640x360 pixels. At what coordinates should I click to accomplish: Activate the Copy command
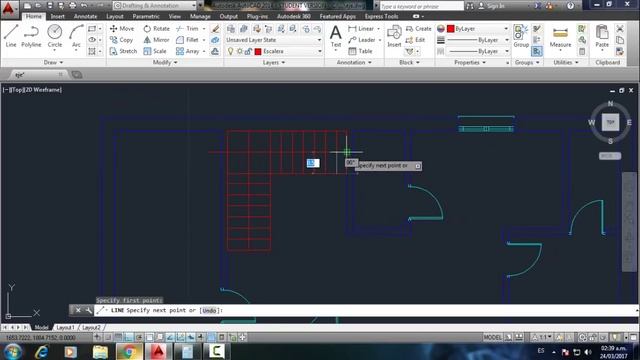pos(121,40)
